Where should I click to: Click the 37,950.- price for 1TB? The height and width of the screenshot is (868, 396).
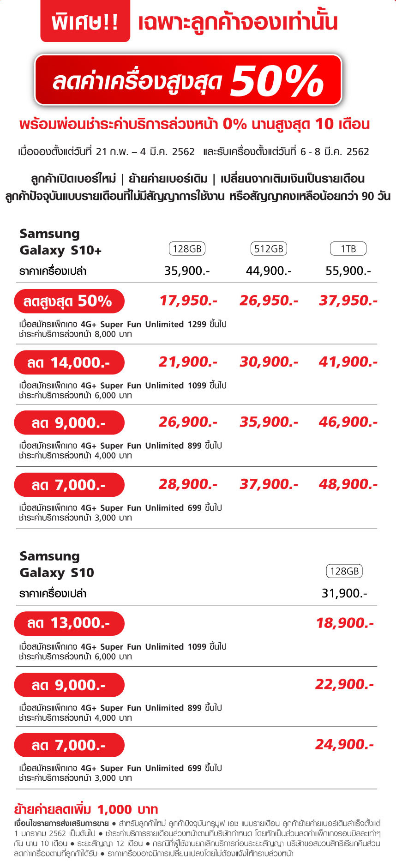tap(348, 301)
